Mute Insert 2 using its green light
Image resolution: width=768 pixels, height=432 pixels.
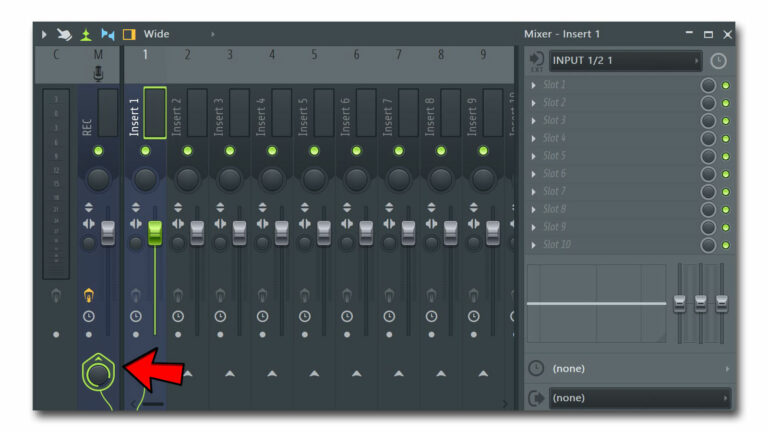188,151
